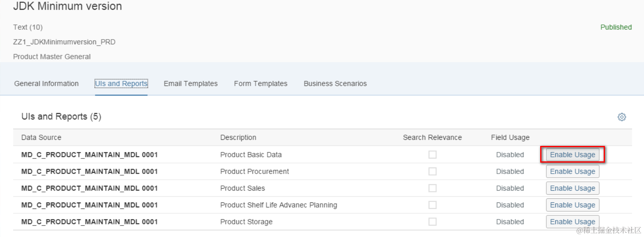Select the UIs and Reports tab

point(121,83)
